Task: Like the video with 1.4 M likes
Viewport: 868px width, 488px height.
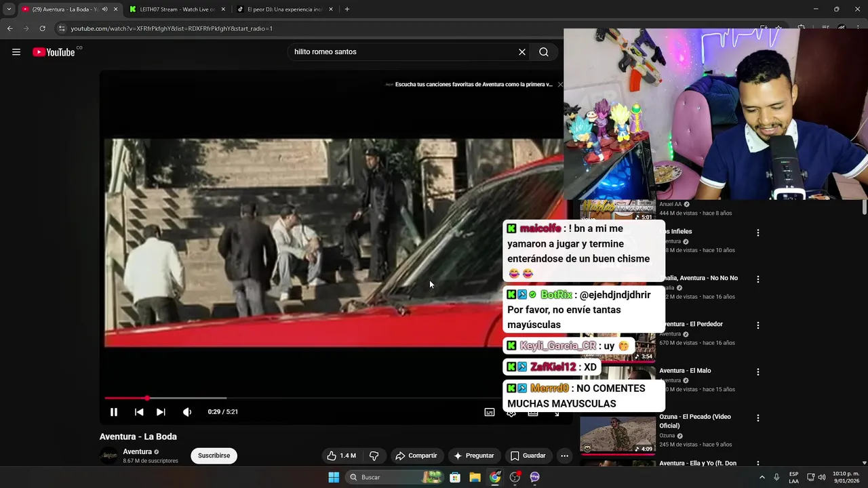Action: (341, 455)
